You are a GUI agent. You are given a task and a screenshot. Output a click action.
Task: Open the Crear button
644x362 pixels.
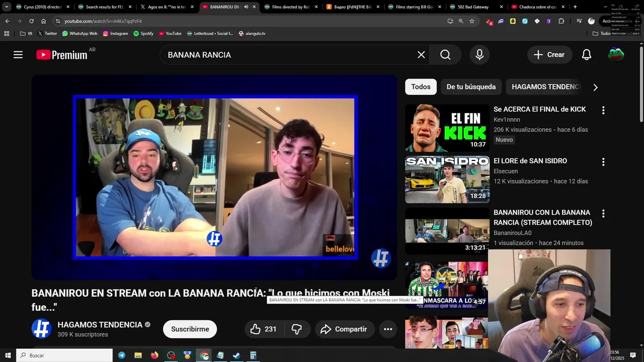(549, 55)
